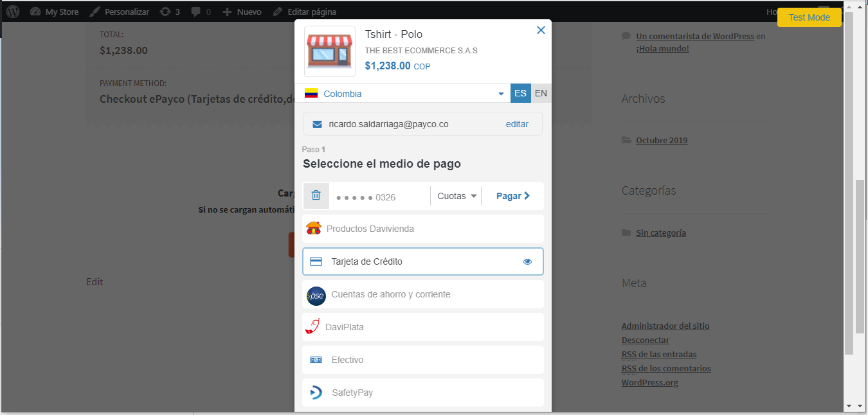Open Administrador del sitio link
The width and height of the screenshot is (868, 415).
point(665,326)
